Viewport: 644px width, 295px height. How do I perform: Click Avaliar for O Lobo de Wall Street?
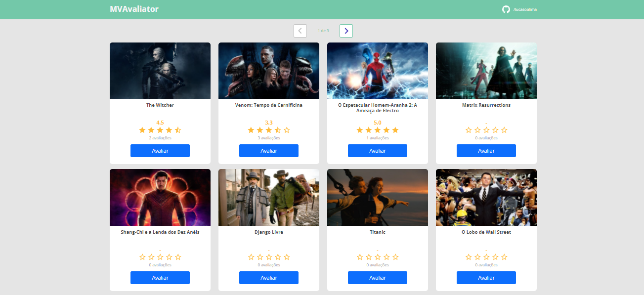click(486, 278)
